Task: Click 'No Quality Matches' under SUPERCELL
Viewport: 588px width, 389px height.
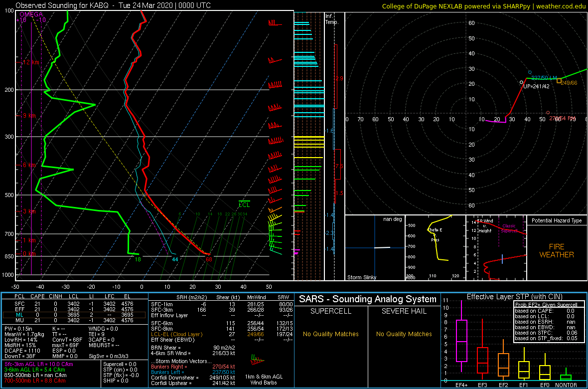Action: (x=331, y=334)
